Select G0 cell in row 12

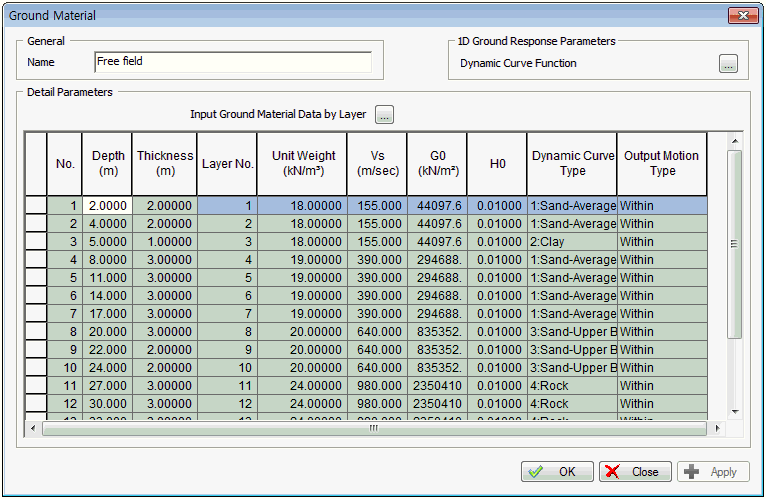436,403
